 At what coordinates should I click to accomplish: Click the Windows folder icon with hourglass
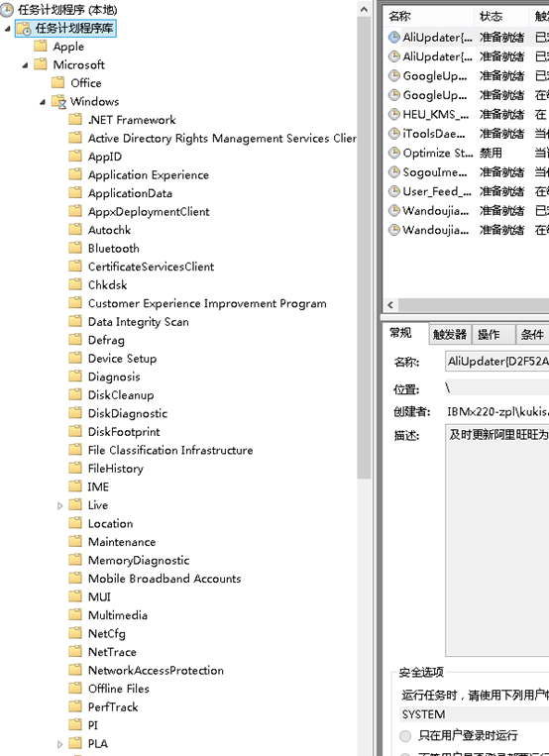58,102
